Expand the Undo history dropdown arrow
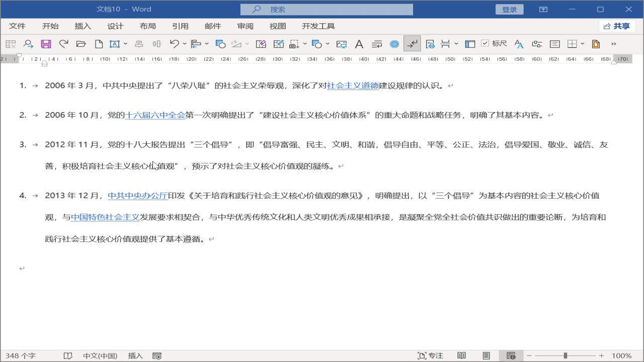The width and height of the screenshot is (644, 362). pyautogui.click(x=185, y=44)
